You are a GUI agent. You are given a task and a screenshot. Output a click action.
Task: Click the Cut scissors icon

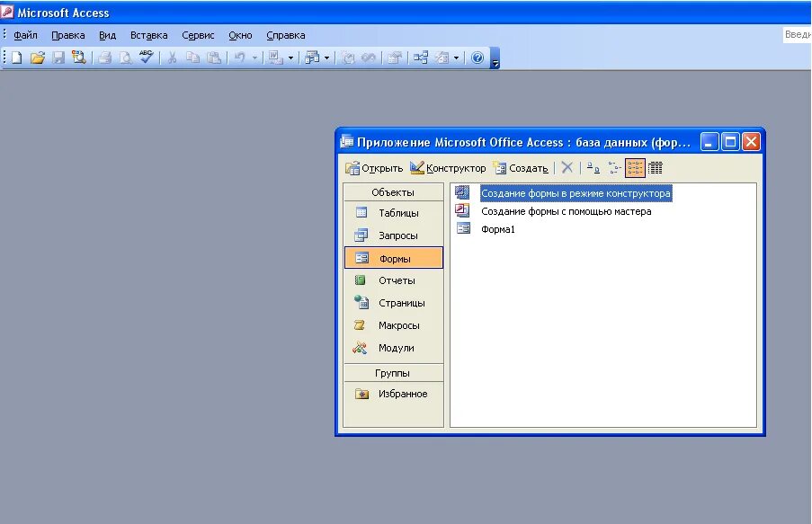point(172,58)
